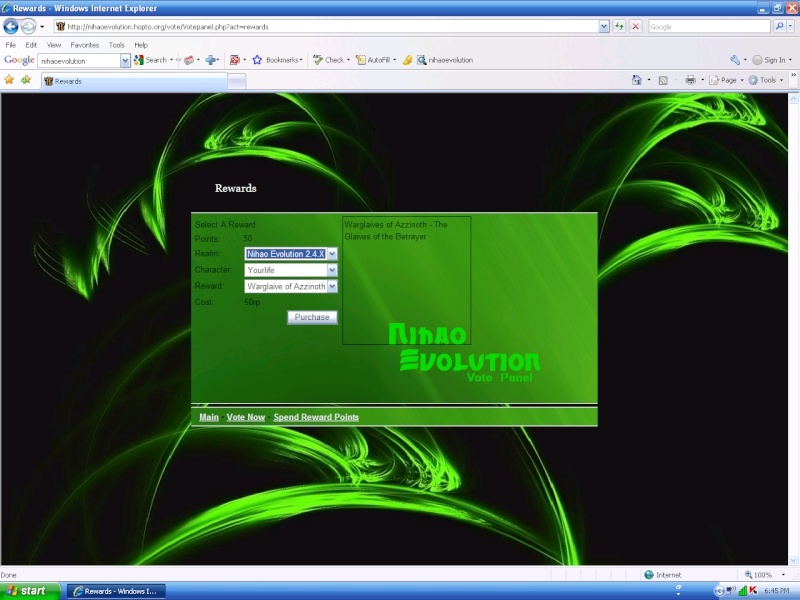Click the Vote Now link
The height and width of the screenshot is (600, 800).
(246, 417)
